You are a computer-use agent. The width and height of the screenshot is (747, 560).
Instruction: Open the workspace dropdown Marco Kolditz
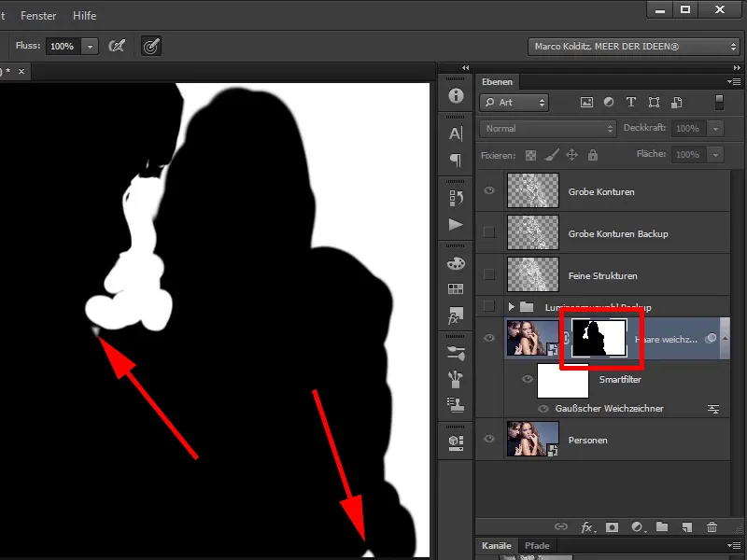[x=634, y=47]
